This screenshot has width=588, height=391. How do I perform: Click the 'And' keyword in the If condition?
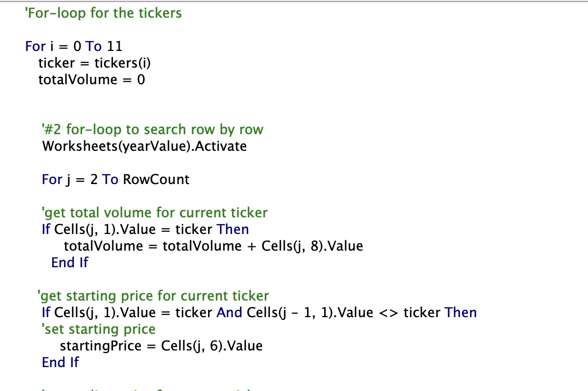tap(229, 312)
